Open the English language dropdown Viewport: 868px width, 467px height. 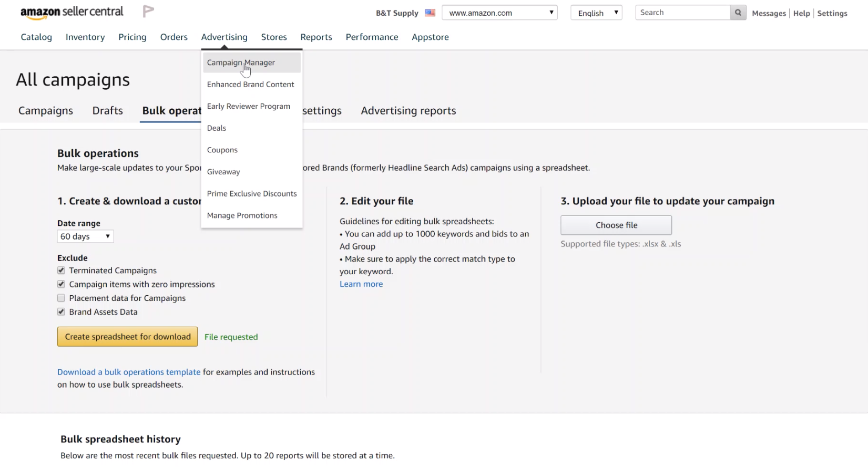click(x=596, y=13)
